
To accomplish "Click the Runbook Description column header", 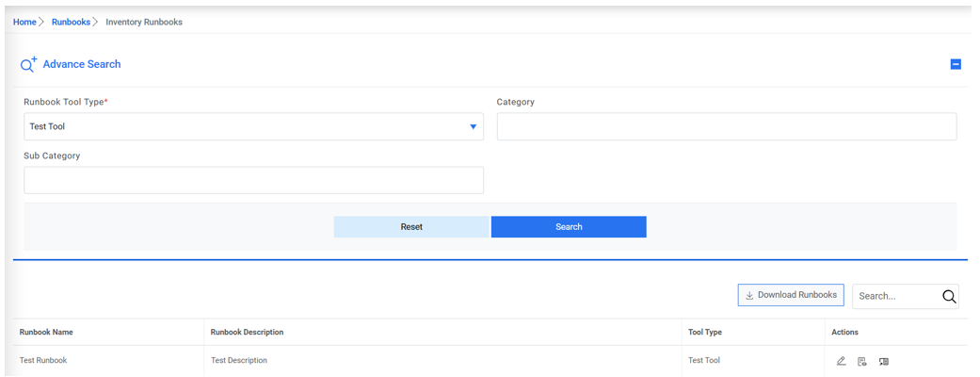I will click(247, 332).
